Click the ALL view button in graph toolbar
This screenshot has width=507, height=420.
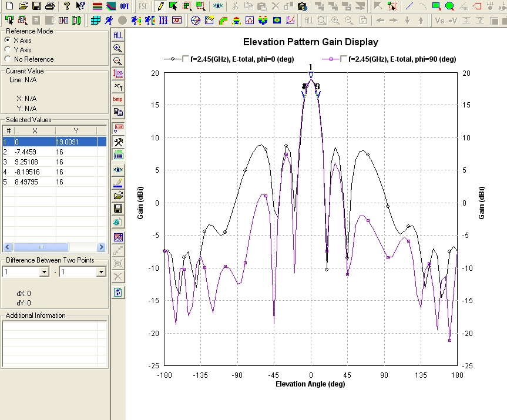coord(118,35)
